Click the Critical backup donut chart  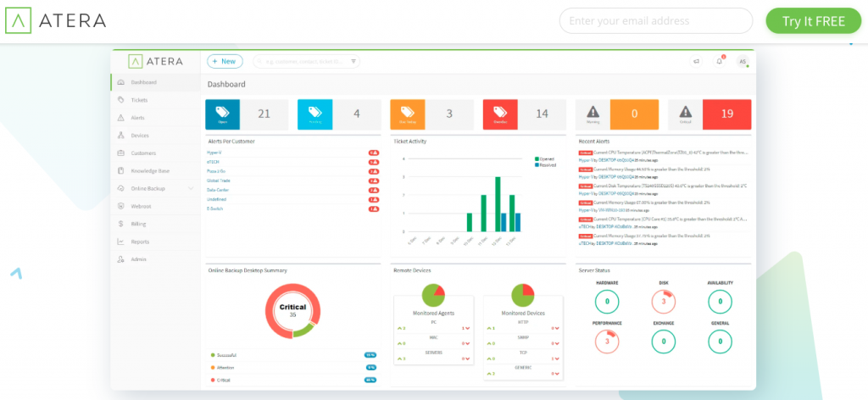coord(292,311)
